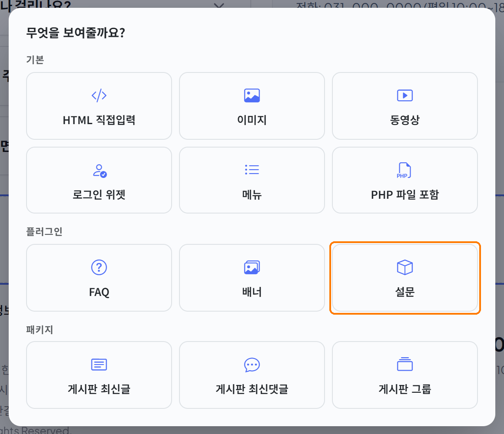Click the FAQ question mark icon
This screenshot has width=504, height=434.
(x=99, y=267)
